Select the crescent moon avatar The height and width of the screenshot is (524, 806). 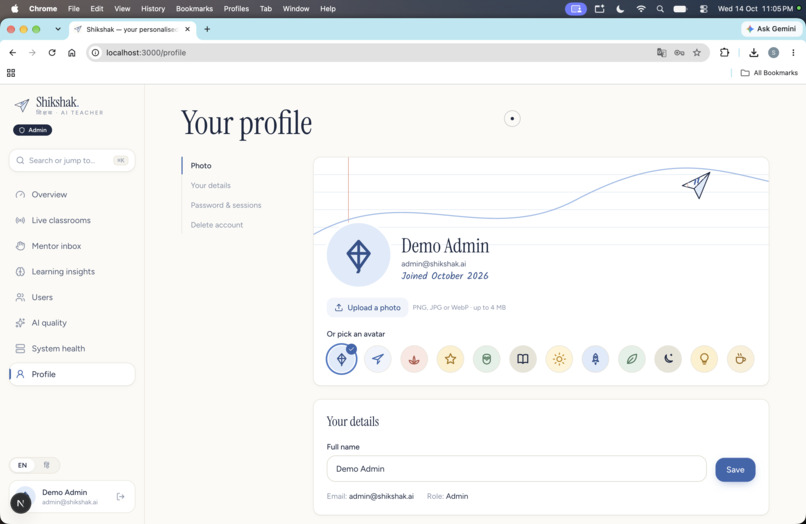coord(668,359)
